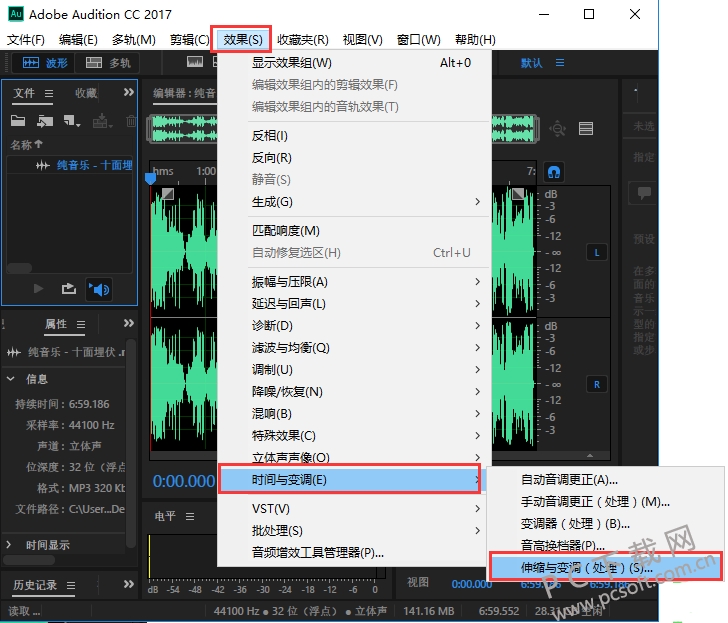
Task: Open the 历史记录 panel menu
Action: click(71, 585)
